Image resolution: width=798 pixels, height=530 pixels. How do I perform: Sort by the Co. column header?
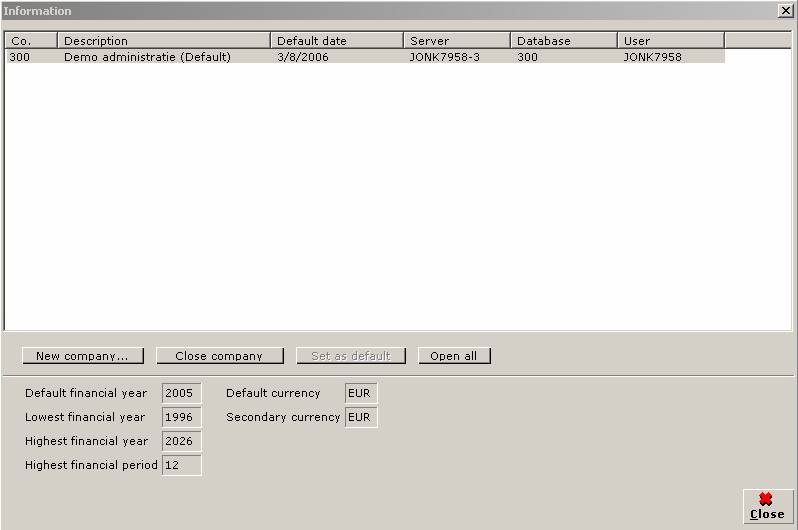(30, 41)
